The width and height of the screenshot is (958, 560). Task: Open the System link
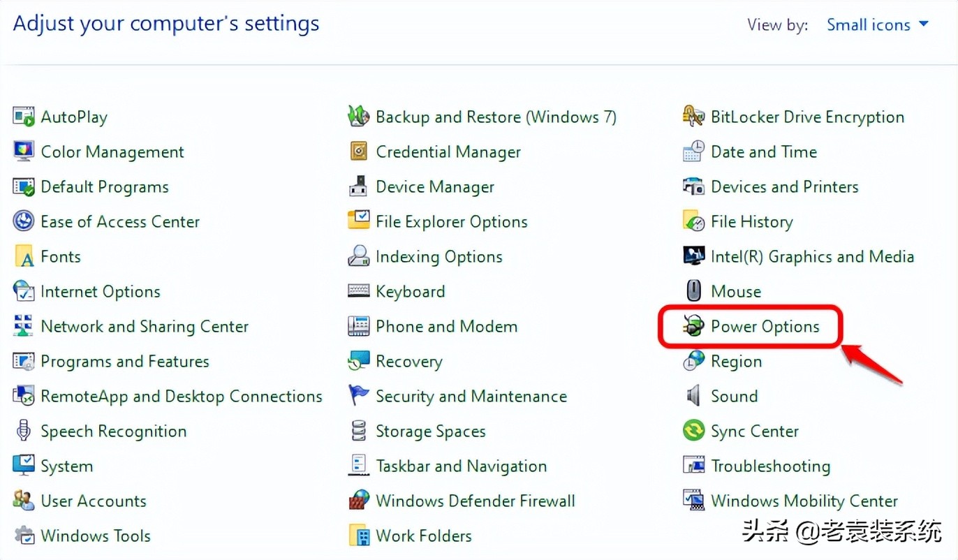[66, 466]
